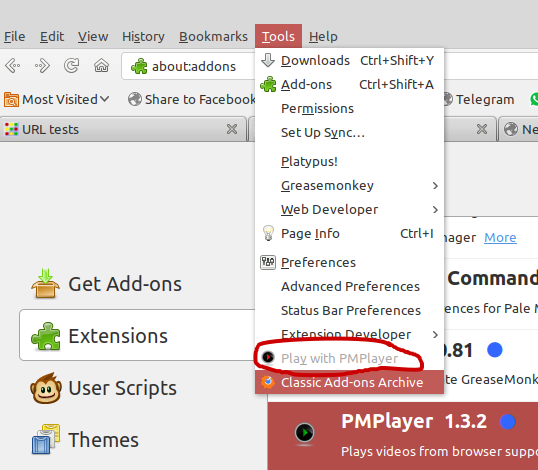Open the View menu

coord(93,36)
